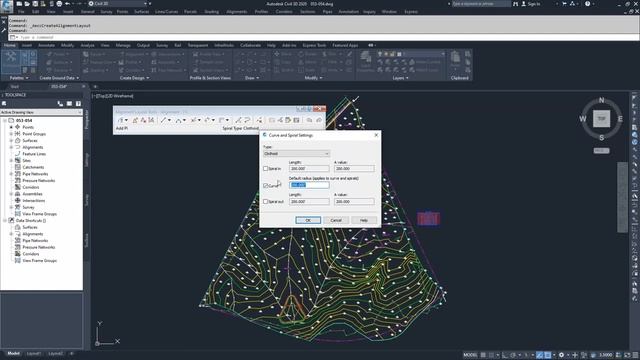Click Undo in Alignment Layout Tools toolbar
This screenshot has width=640, height=360.
tap(309, 120)
